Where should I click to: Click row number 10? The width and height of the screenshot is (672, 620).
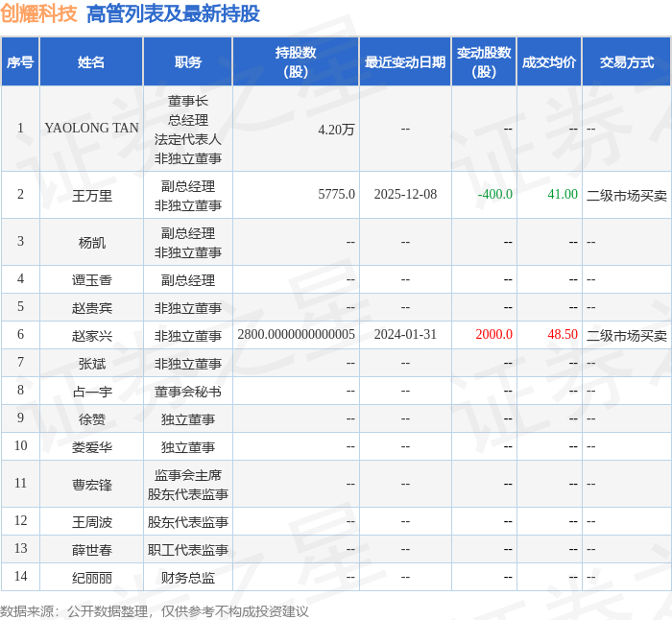20,445
